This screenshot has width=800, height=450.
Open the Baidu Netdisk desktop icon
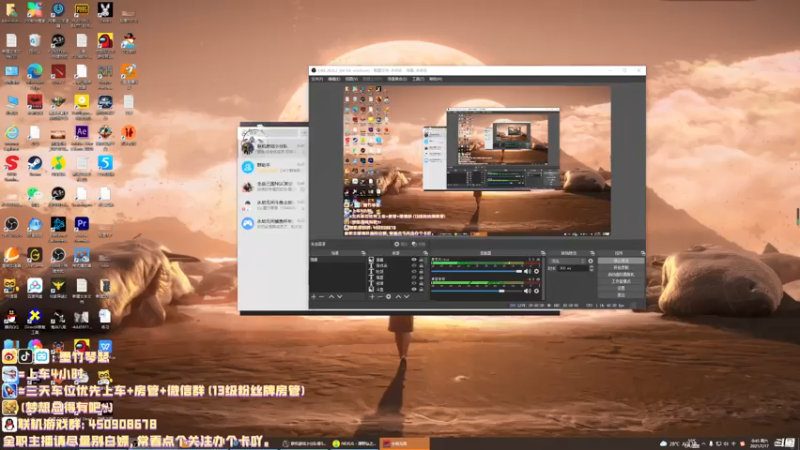35,286
